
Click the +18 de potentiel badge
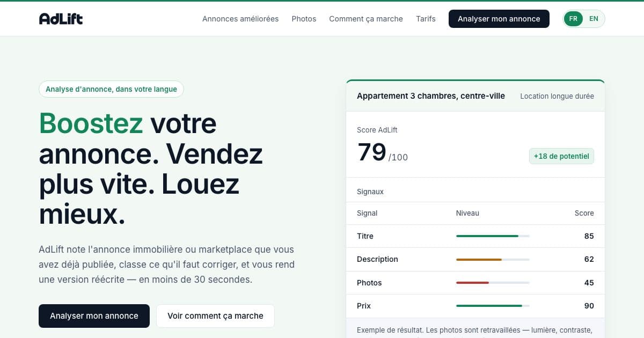pyautogui.click(x=561, y=156)
